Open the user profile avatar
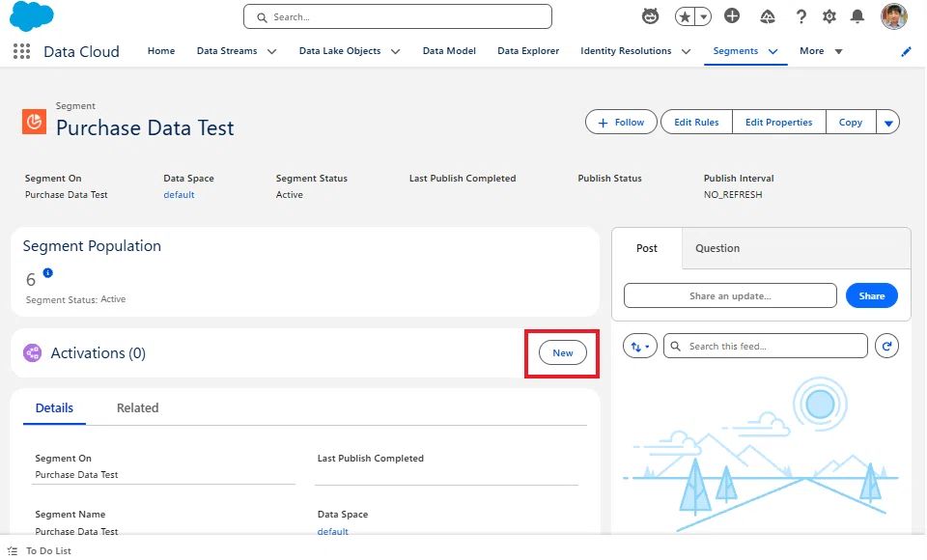The width and height of the screenshot is (927, 560). click(x=894, y=16)
